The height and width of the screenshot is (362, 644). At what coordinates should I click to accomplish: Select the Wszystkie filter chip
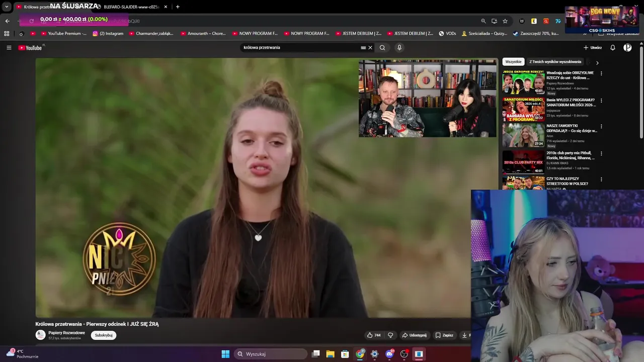[x=513, y=62]
